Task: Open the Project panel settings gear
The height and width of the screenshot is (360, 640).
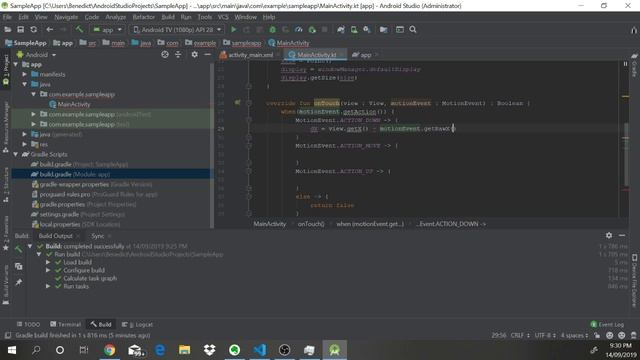Action: point(195,54)
